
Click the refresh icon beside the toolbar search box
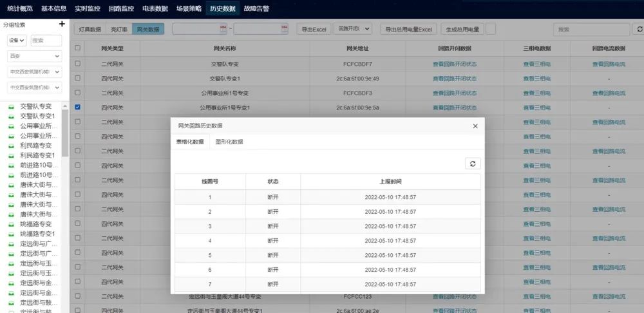pyautogui.click(x=639, y=29)
